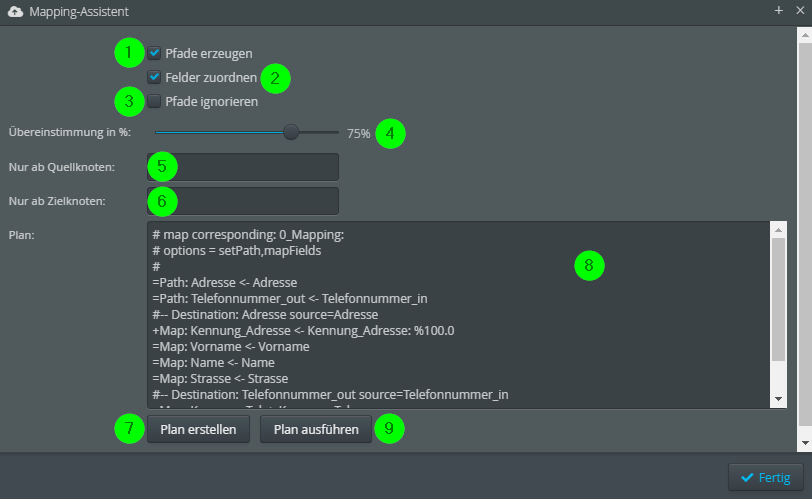Click the cloud upload icon in title bar
The image size is (812, 499).
(16, 11)
